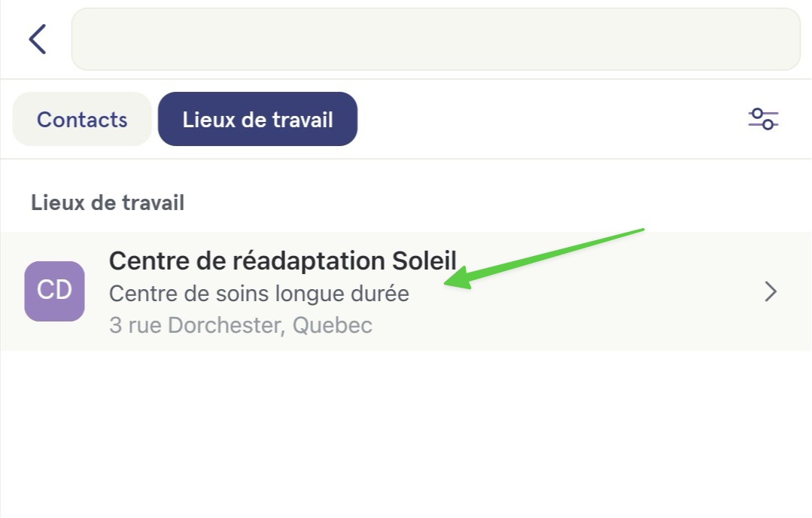Image resolution: width=812 pixels, height=518 pixels.
Task: Click the word Soleil in the workplace title
Action: (x=424, y=261)
